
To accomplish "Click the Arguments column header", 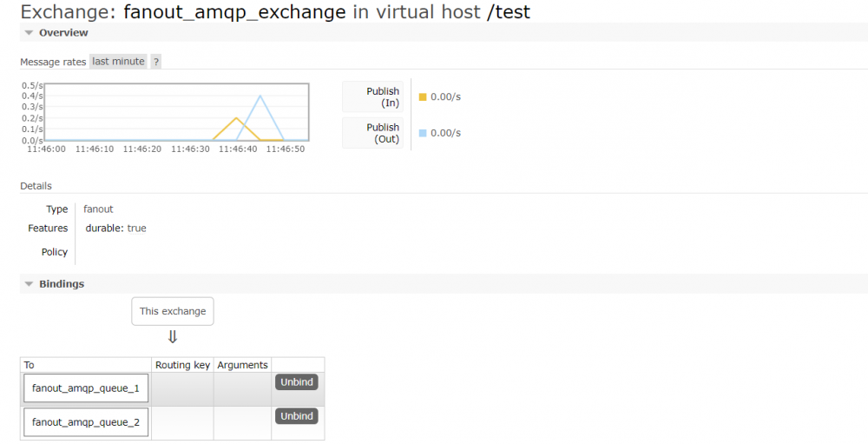I will click(x=242, y=365).
